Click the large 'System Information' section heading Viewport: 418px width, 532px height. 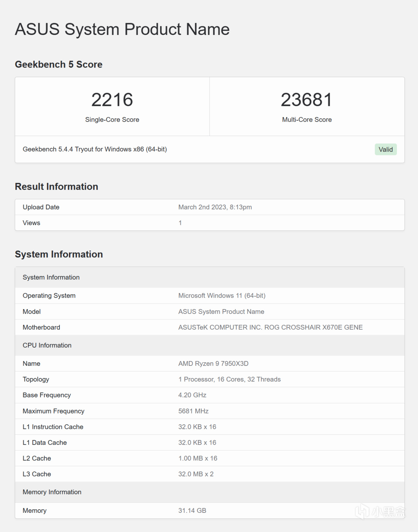(x=59, y=254)
